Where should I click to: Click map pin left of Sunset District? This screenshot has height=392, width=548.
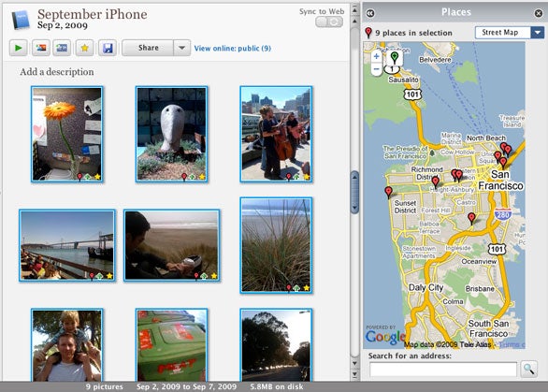(389, 193)
